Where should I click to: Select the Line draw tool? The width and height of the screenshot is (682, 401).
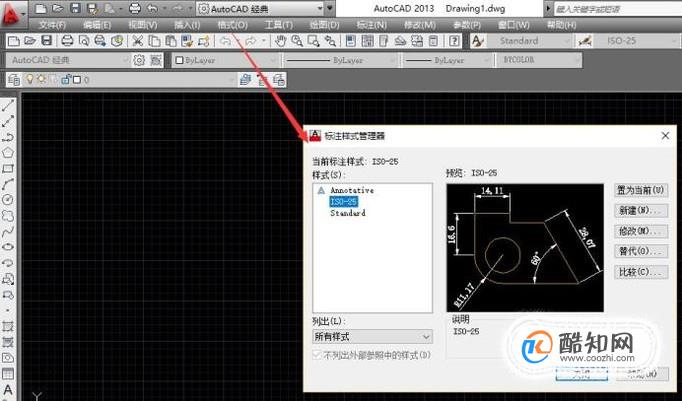tap(8, 105)
